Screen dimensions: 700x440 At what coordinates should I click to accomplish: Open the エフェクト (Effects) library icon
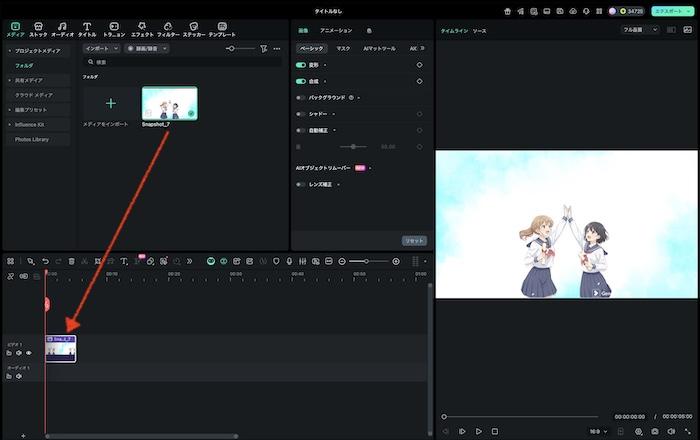coord(142,26)
